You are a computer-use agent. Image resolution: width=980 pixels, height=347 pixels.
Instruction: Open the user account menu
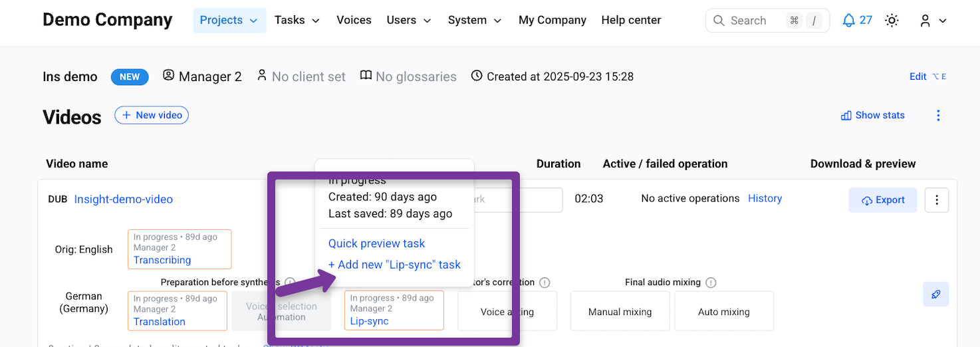(933, 21)
